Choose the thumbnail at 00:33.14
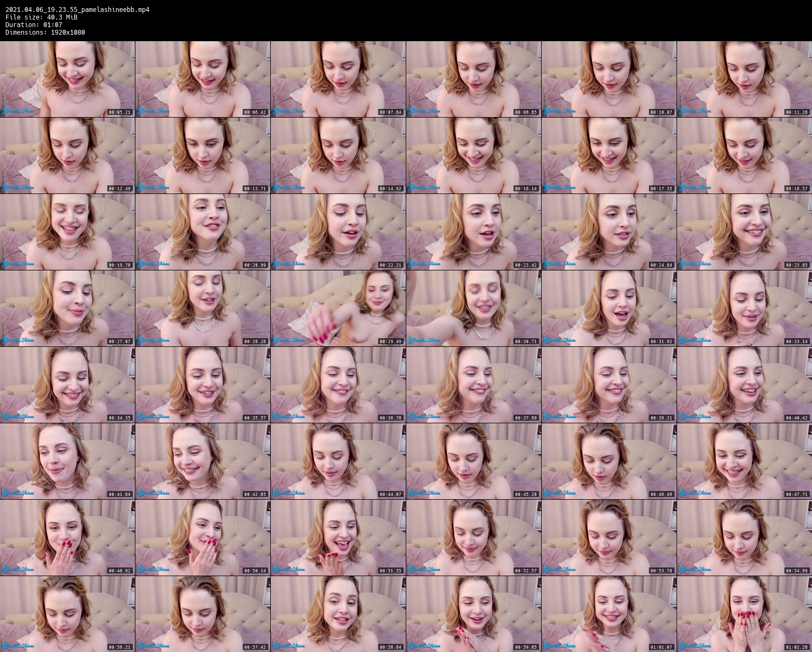Image resolution: width=812 pixels, height=652 pixels. (x=744, y=308)
